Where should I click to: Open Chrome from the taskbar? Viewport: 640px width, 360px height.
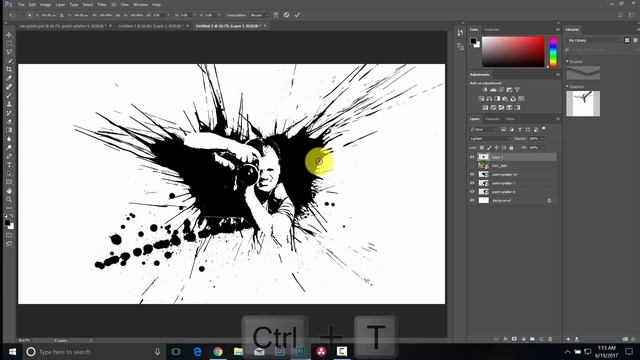[218, 351]
